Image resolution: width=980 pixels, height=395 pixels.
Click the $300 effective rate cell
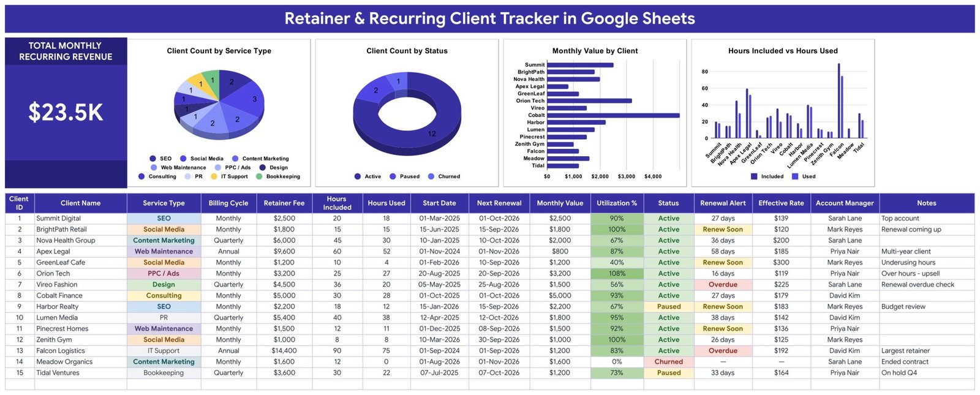pos(781,263)
